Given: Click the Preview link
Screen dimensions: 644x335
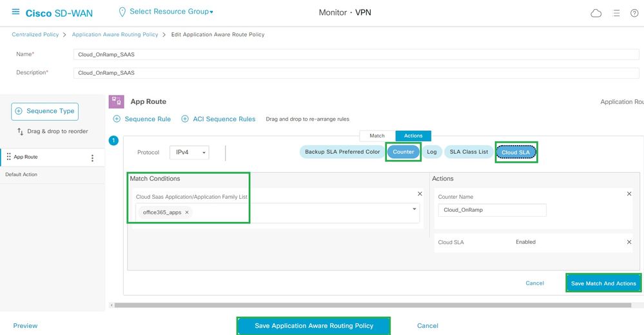Looking at the screenshot, I should pyautogui.click(x=25, y=325).
